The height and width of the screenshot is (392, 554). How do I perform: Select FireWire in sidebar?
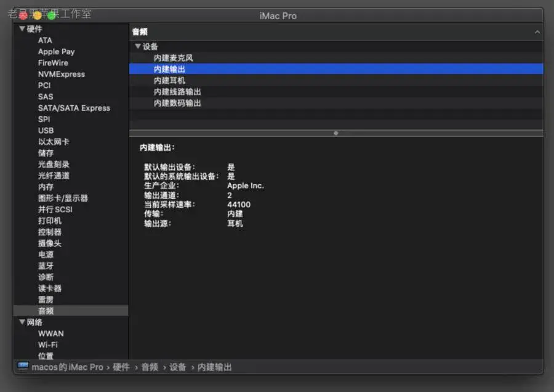(53, 63)
